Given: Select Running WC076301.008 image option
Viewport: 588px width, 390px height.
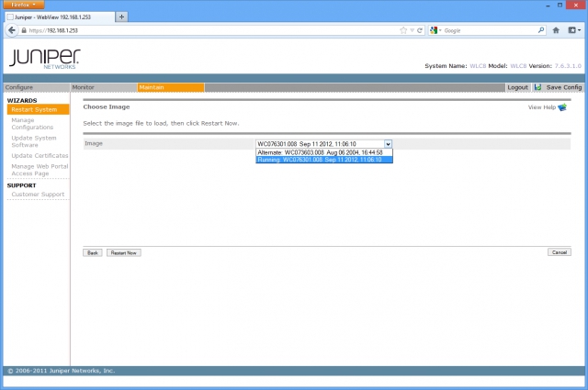Looking at the screenshot, I should coord(324,160).
